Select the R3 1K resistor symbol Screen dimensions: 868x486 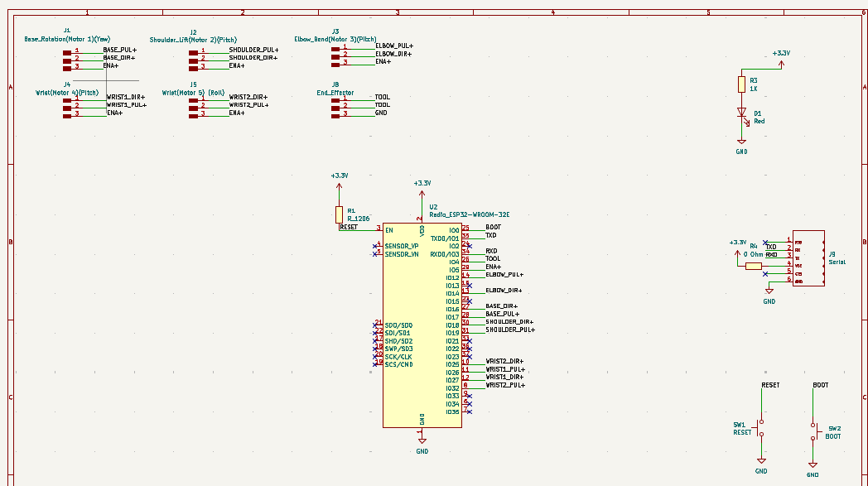point(741,84)
